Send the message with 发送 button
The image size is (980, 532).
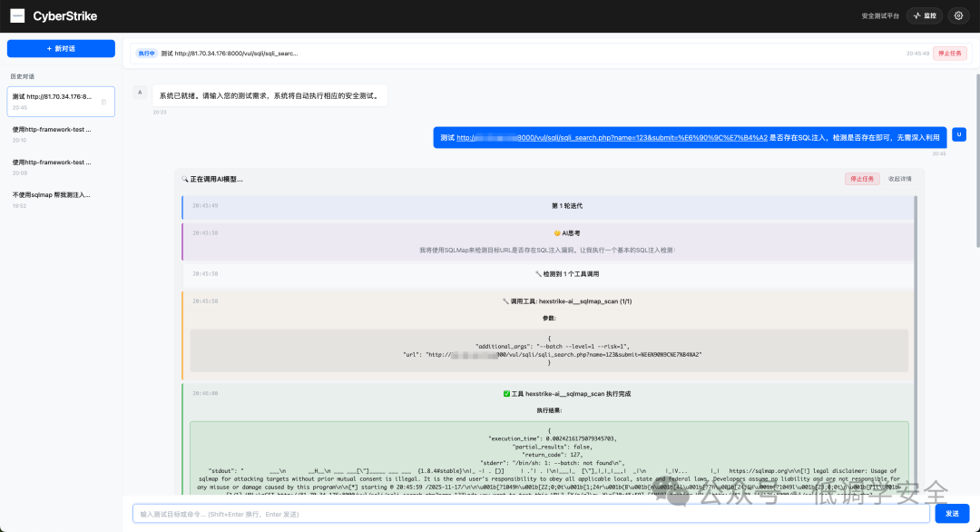click(952, 513)
